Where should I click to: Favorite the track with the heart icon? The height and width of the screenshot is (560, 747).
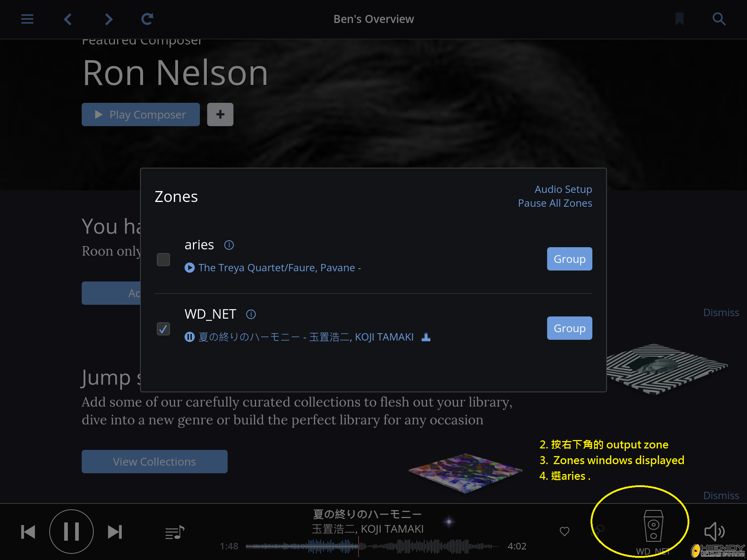click(565, 532)
